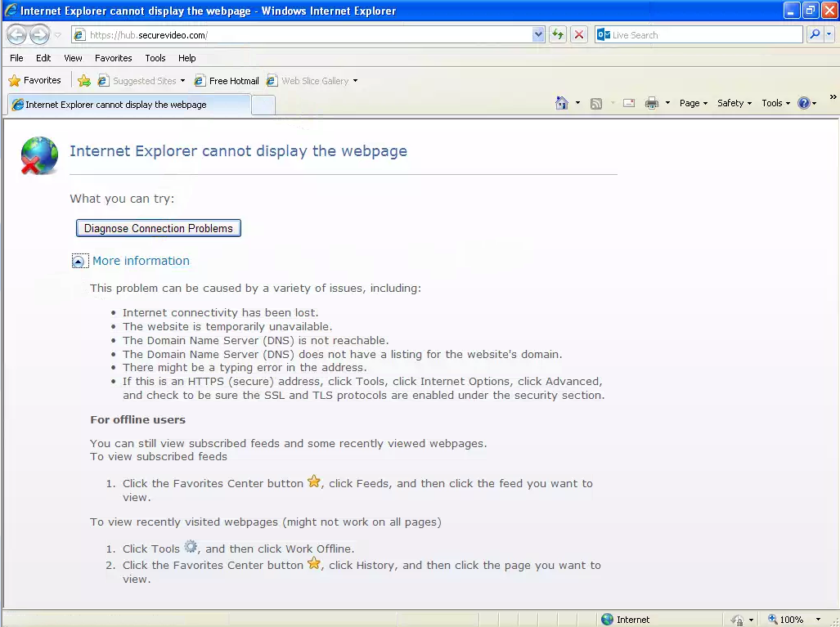Collapse the More information section
The width and height of the screenshot is (840, 627).
(79, 260)
